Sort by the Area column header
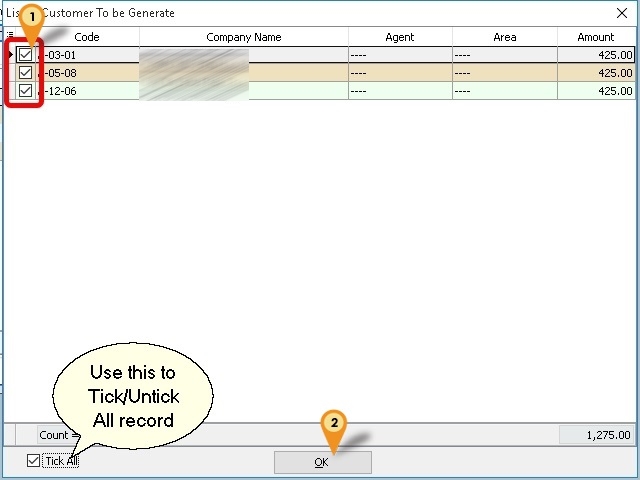The image size is (640, 480). tap(504, 37)
